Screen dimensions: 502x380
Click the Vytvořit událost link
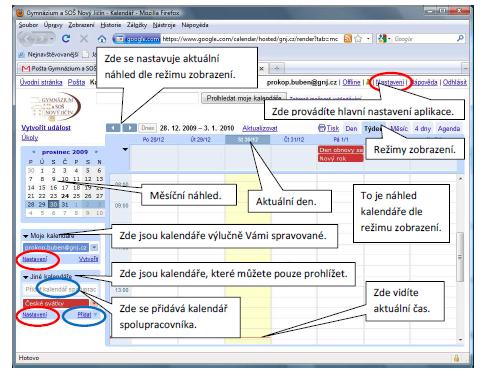click(x=46, y=128)
